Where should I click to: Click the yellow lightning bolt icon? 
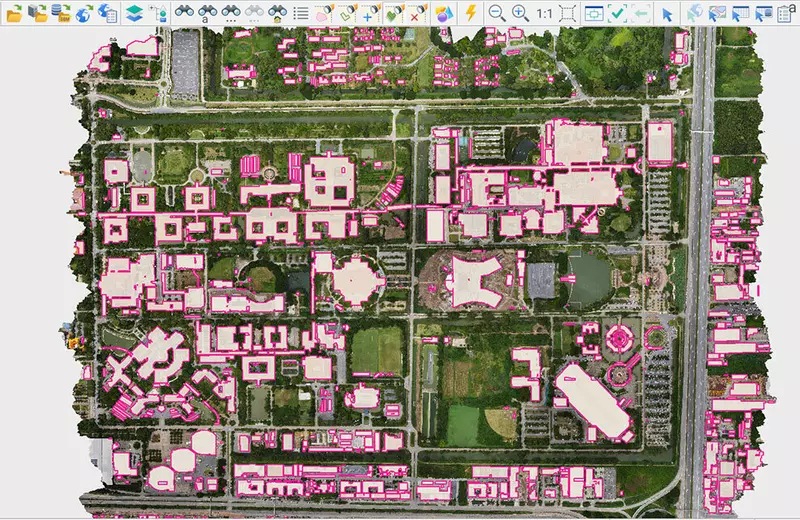(x=470, y=13)
